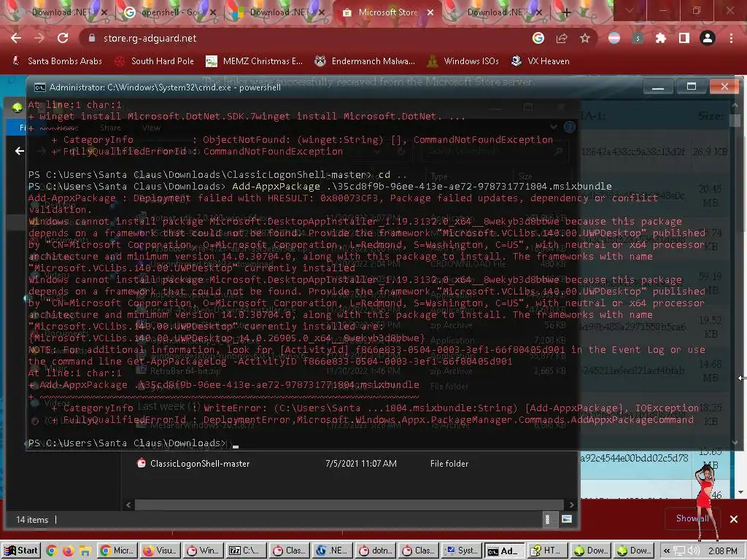
Task: Open MEMZ Christmas bookmark
Action: 254,61
